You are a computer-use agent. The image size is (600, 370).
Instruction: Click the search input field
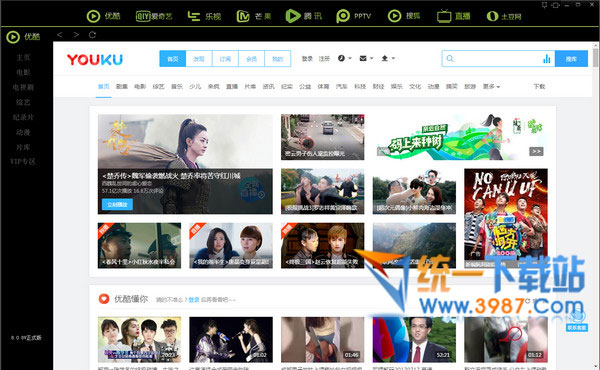pyautogui.click(x=498, y=59)
